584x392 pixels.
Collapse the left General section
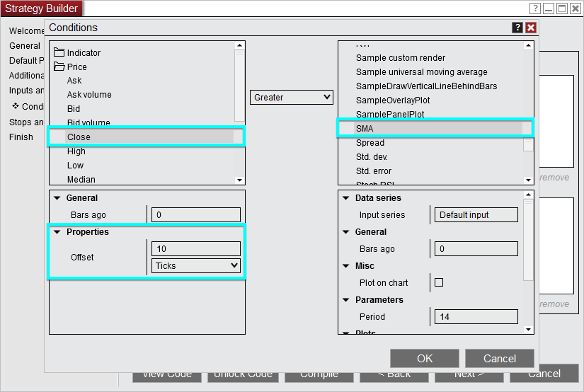click(57, 198)
